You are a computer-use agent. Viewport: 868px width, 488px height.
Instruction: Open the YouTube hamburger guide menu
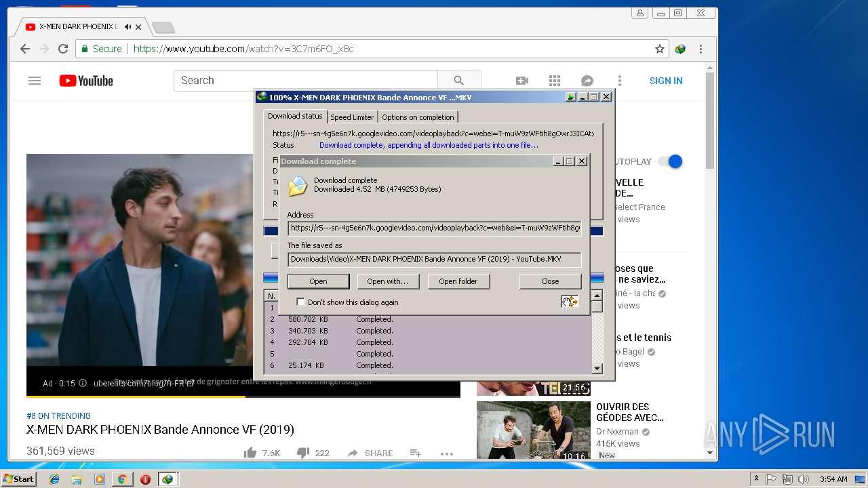[35, 81]
